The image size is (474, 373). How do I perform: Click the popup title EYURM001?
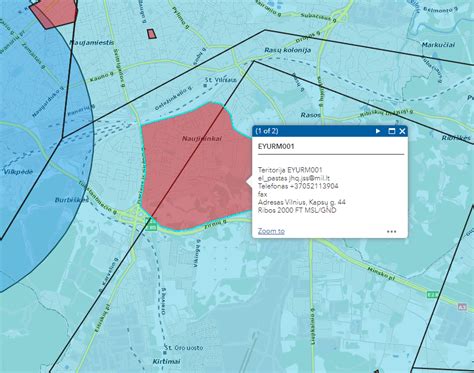click(276, 146)
